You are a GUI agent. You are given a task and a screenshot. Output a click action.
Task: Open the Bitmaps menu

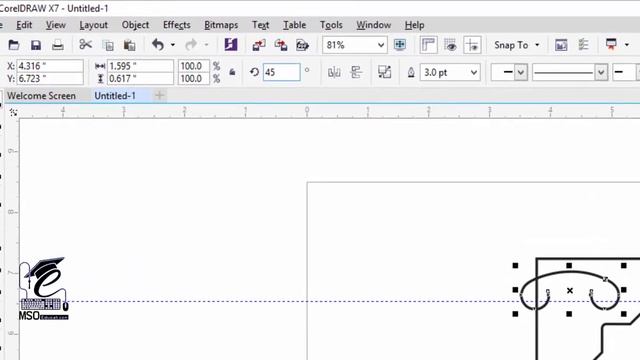pos(221,25)
